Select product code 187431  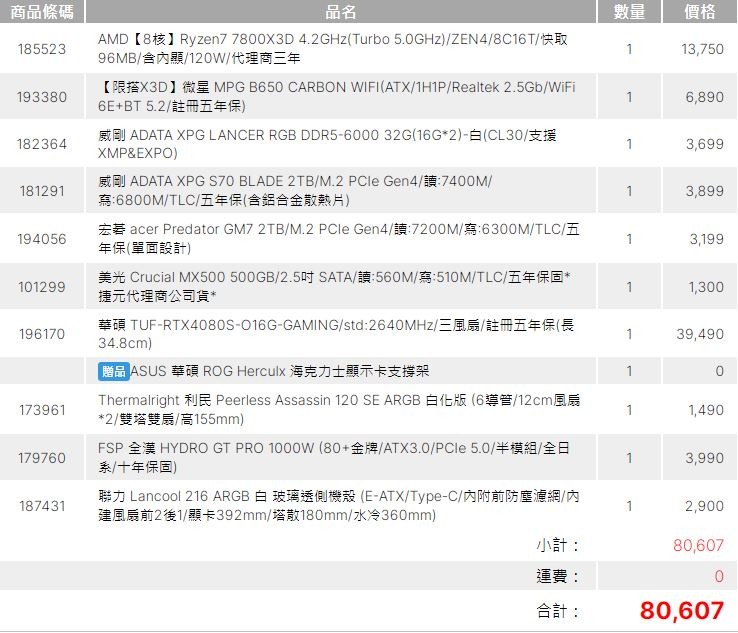pyautogui.click(x=42, y=506)
